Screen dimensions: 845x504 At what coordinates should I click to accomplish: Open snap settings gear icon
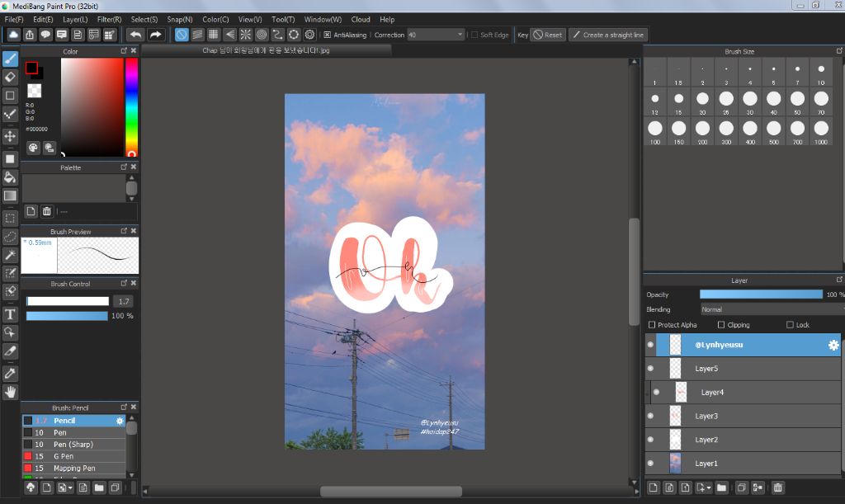click(310, 35)
